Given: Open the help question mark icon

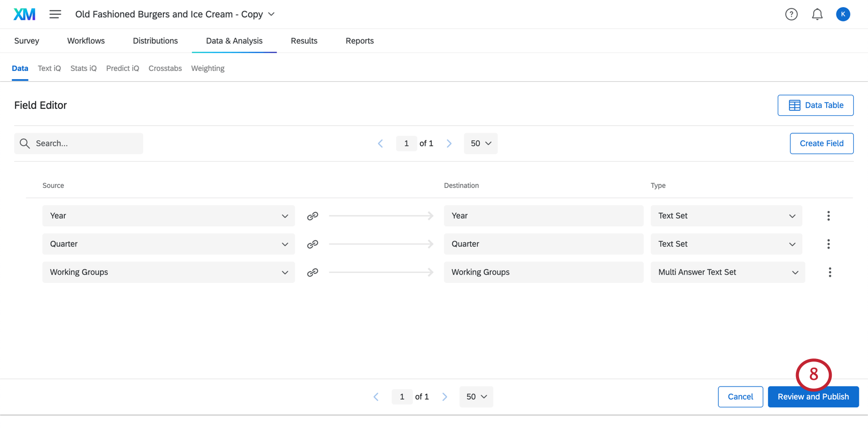Looking at the screenshot, I should (x=791, y=14).
